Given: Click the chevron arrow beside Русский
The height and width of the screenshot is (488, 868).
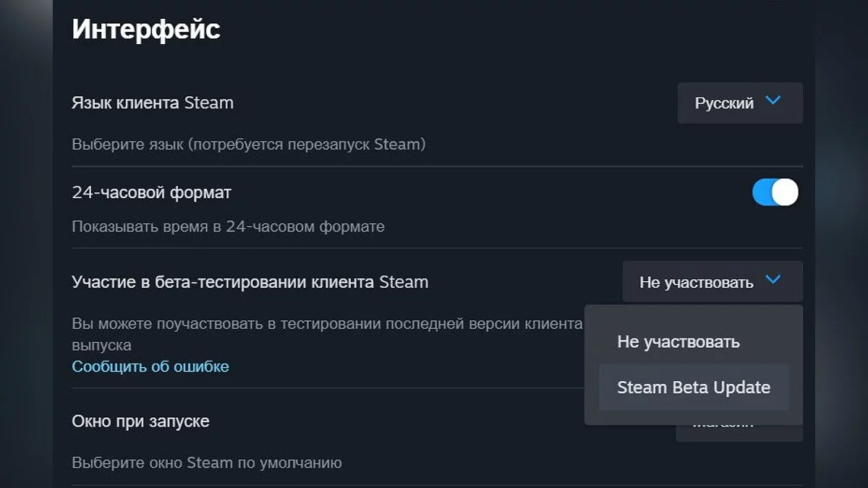Looking at the screenshot, I should point(773,101).
